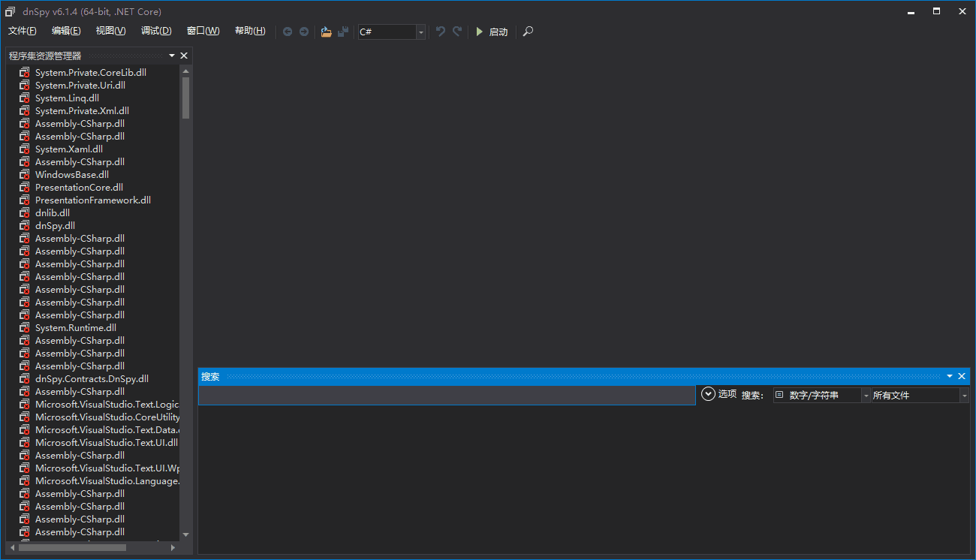Click the magnifier search icon in toolbar
The image size is (976, 560).
coord(529,32)
